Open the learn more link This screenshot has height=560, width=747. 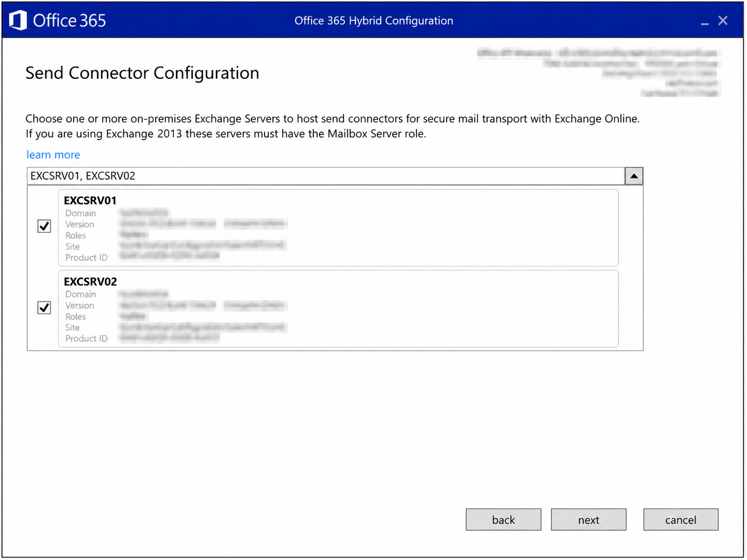point(53,155)
